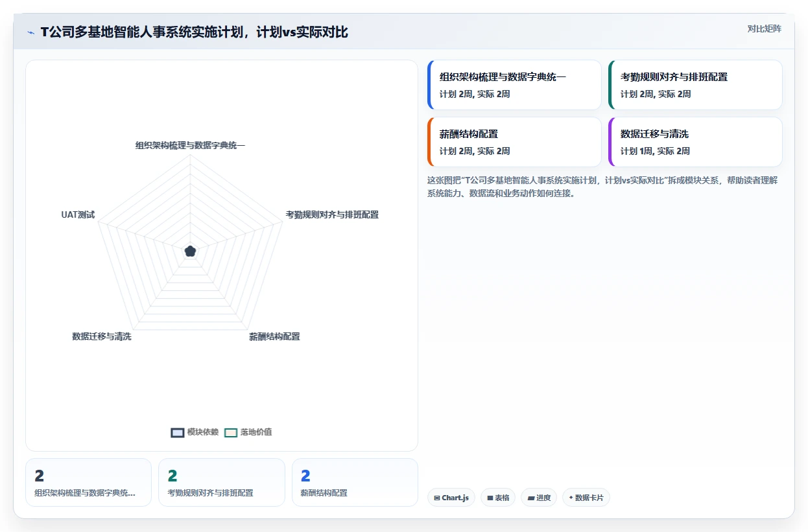Image resolution: width=808 pixels, height=532 pixels.
Task: Click the 模块依赖 legend color box
Action: (178, 433)
